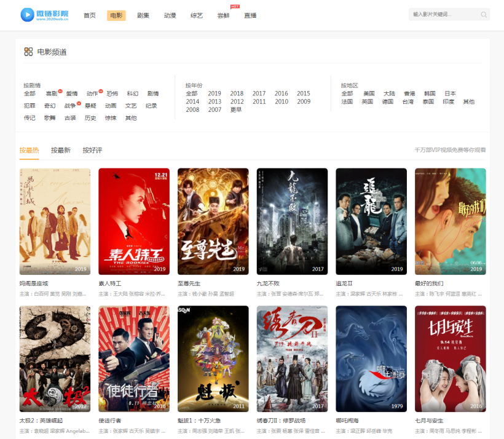Click the 哪吒闹海 poster thumbnail
The image size is (504, 439).
point(371,358)
